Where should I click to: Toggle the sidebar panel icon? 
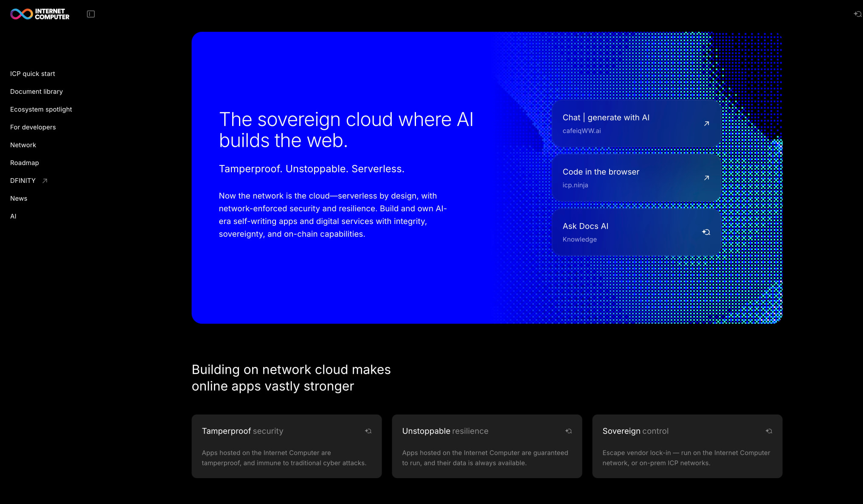pyautogui.click(x=91, y=14)
